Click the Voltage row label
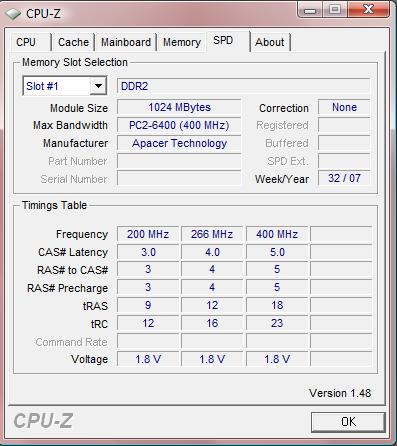 (x=89, y=359)
